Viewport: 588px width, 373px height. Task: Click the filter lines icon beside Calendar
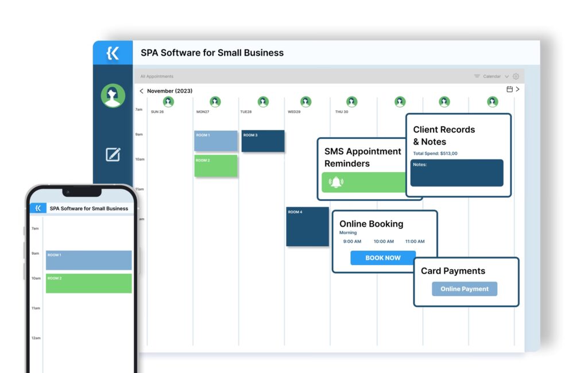coord(477,76)
